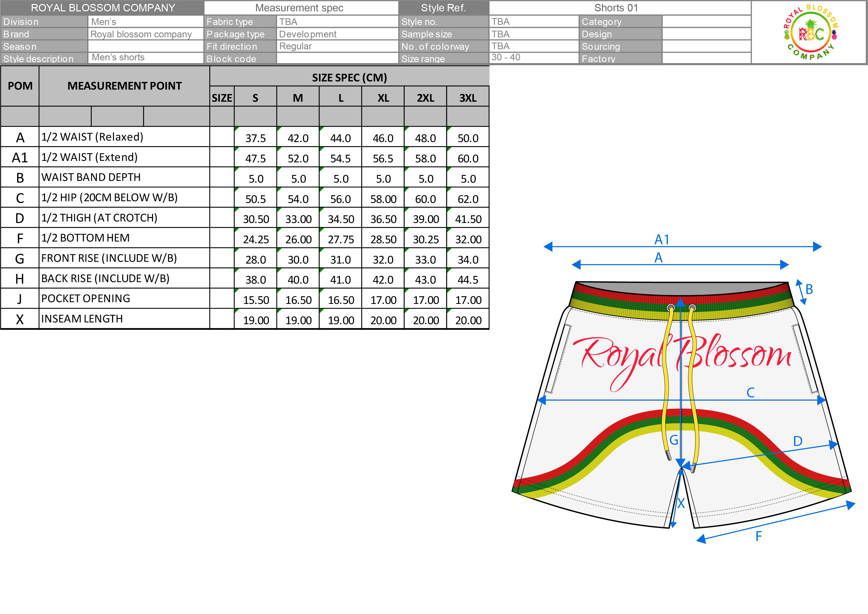The image size is (868, 614).
Task: Click the C hip measurement label on shorts
Action: click(x=751, y=393)
